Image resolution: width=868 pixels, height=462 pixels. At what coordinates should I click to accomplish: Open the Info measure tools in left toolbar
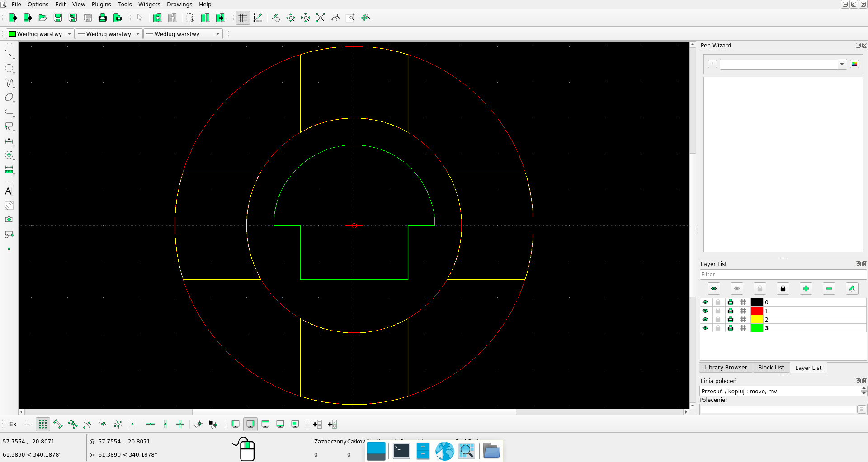click(9, 170)
